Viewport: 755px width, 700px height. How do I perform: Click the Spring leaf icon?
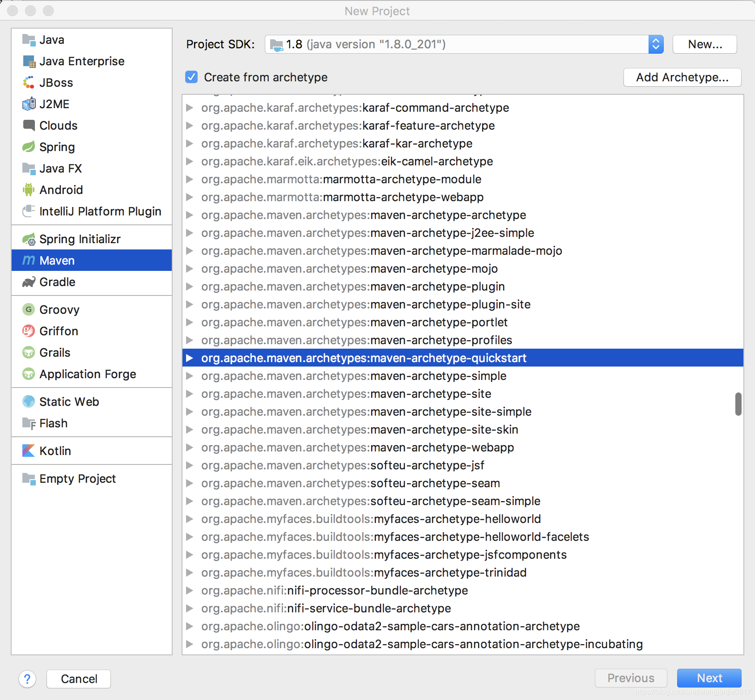[x=29, y=147]
